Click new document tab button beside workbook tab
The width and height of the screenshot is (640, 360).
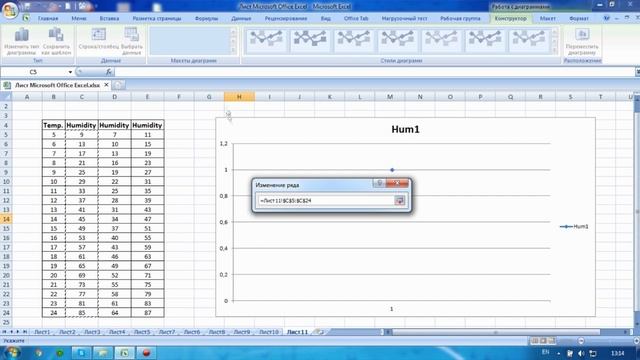tap(118, 85)
